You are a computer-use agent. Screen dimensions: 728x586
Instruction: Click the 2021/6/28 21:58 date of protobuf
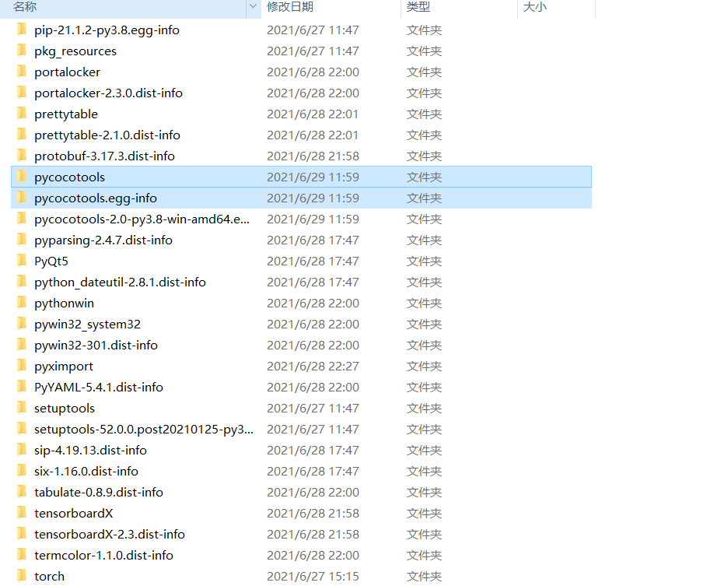coord(313,156)
